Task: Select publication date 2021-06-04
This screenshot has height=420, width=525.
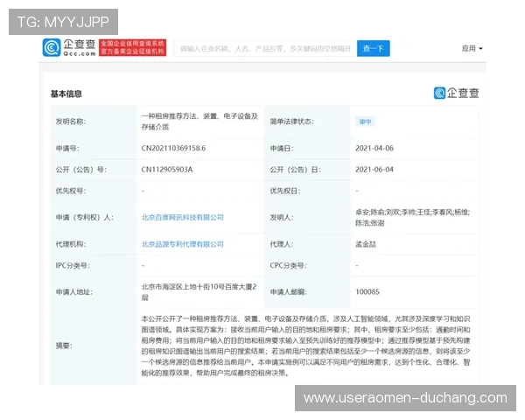Action: point(374,170)
